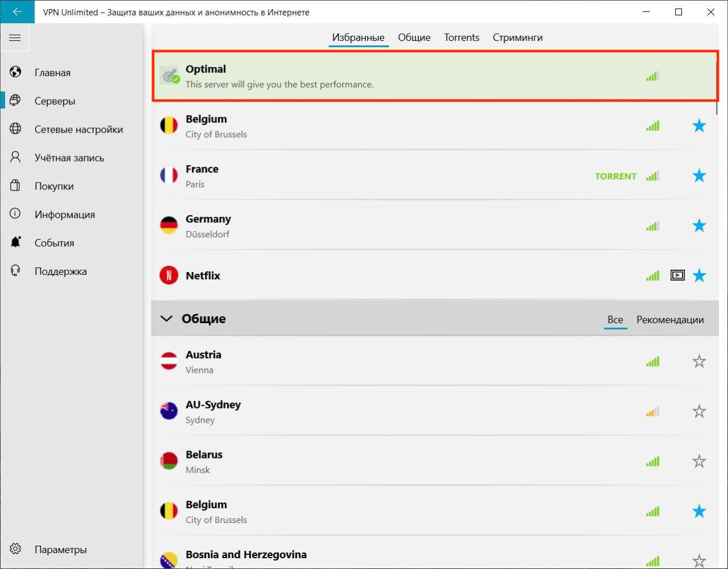This screenshot has width=728, height=569.
Task: Unfavorite France Paris server star
Action: pos(699,176)
